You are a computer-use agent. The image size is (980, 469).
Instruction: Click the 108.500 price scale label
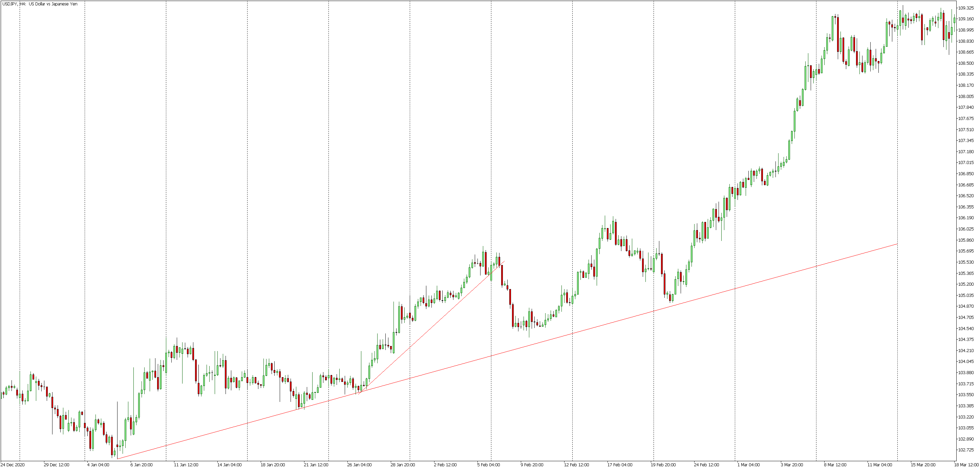pos(966,63)
